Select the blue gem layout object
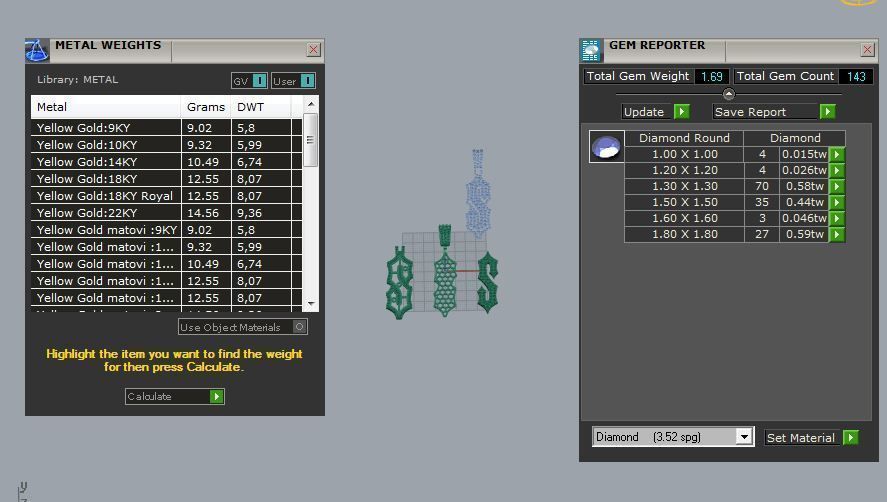The image size is (887, 502). pos(478,195)
